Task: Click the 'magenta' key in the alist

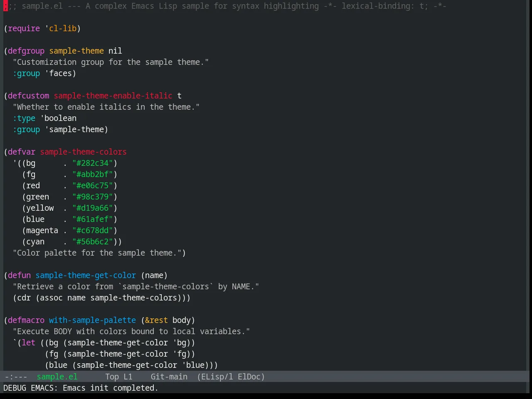Action: point(42,230)
